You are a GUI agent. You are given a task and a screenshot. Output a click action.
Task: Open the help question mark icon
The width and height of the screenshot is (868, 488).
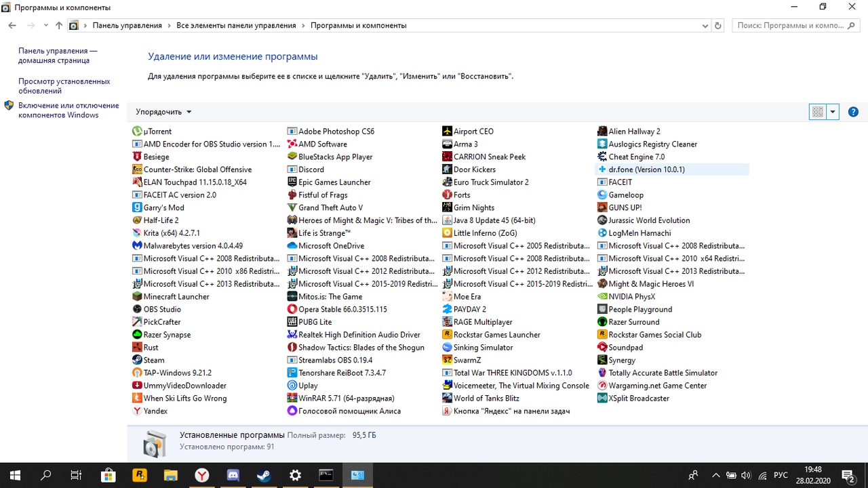[853, 112]
